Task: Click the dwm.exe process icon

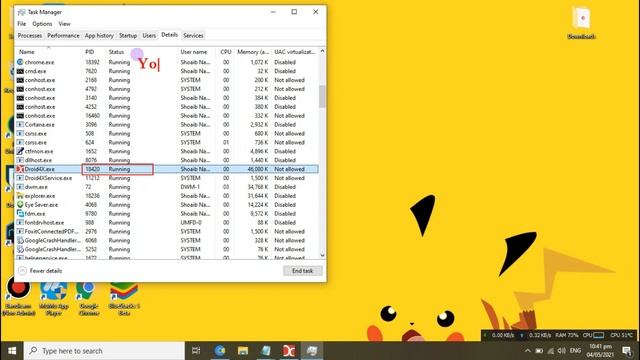Action: coord(20,187)
